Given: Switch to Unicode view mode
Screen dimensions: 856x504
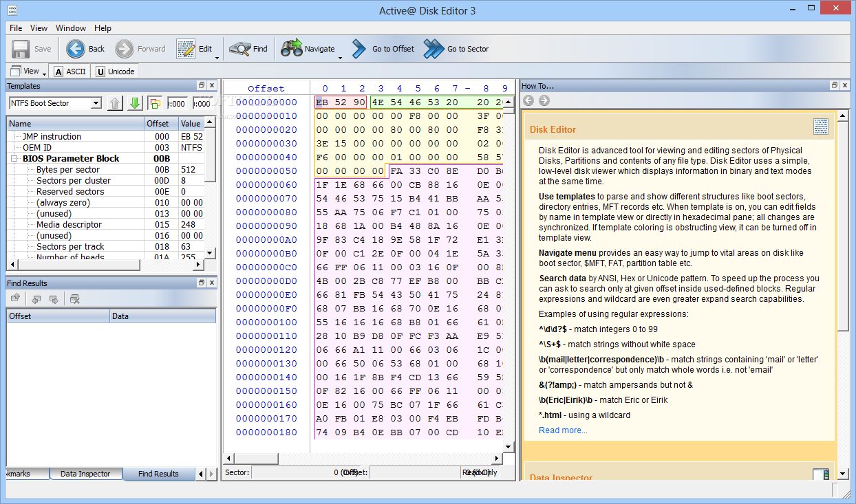Looking at the screenshot, I should 116,72.
